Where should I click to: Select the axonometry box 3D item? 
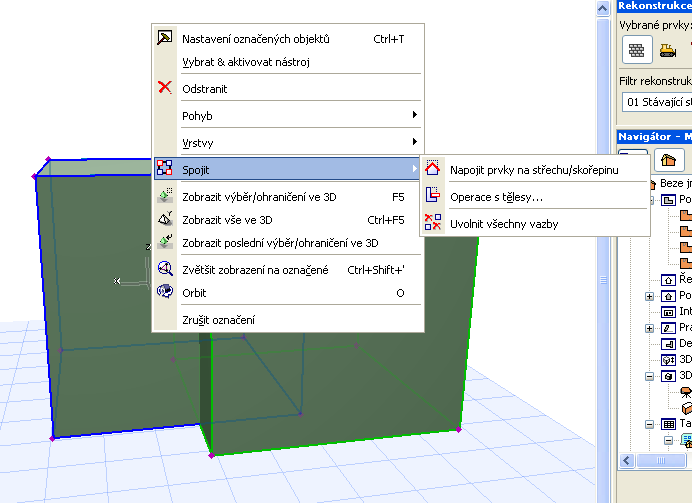pos(687,408)
